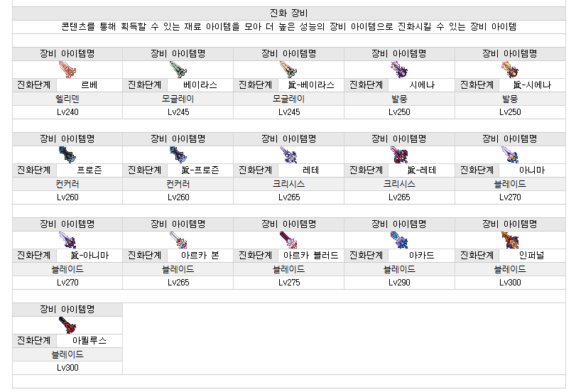The width and height of the screenshot is (576, 392).
Task: Click the 아르카 블러드 weapon icon
Action: pos(288,239)
